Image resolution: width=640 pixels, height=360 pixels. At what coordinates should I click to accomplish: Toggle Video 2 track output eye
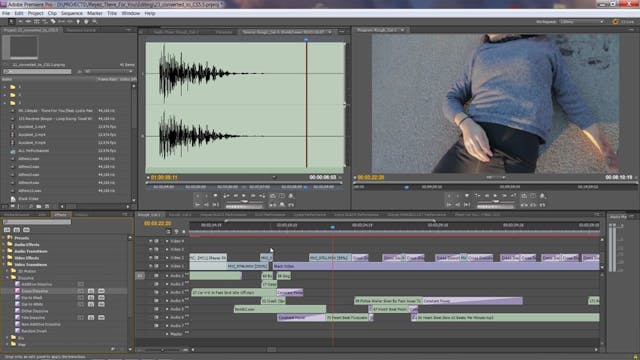(151, 258)
